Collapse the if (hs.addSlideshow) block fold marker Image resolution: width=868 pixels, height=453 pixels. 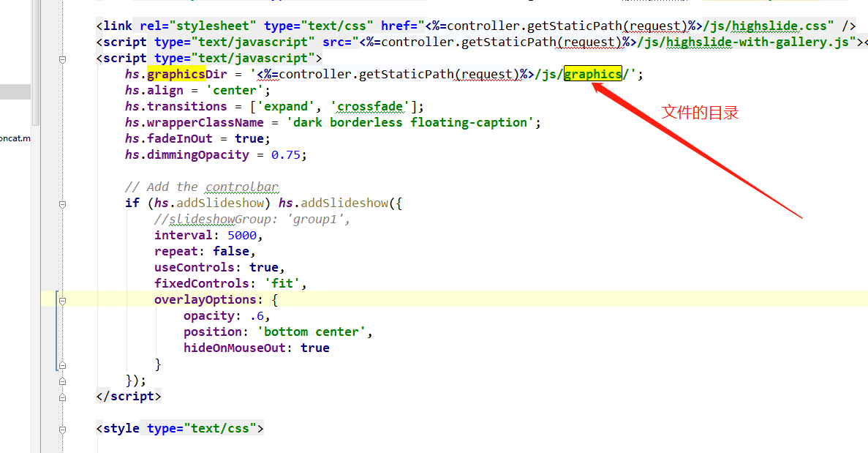[x=63, y=204]
